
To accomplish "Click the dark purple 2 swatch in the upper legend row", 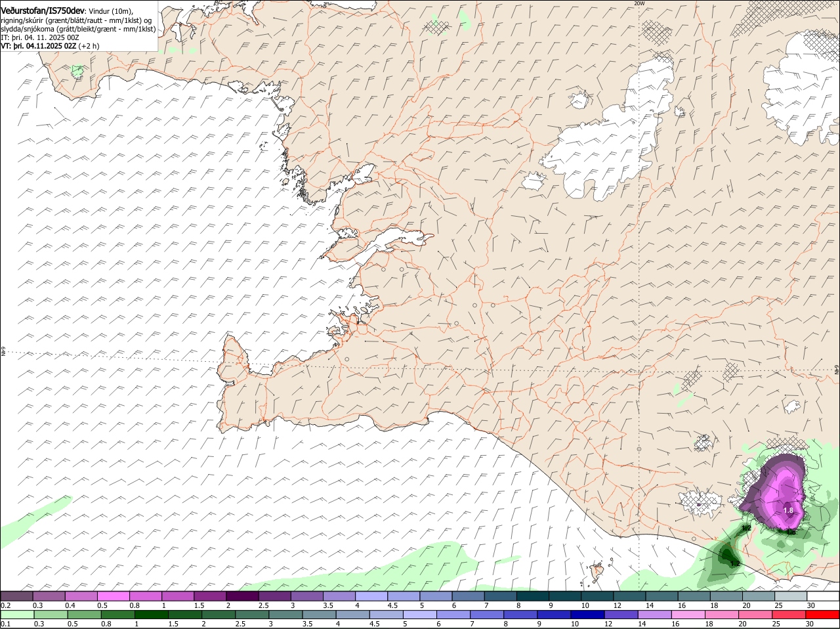I will click(242, 596).
